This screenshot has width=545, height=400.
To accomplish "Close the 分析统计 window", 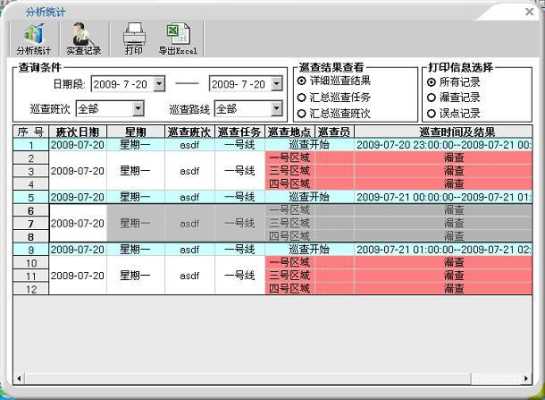I will [x=529, y=12].
